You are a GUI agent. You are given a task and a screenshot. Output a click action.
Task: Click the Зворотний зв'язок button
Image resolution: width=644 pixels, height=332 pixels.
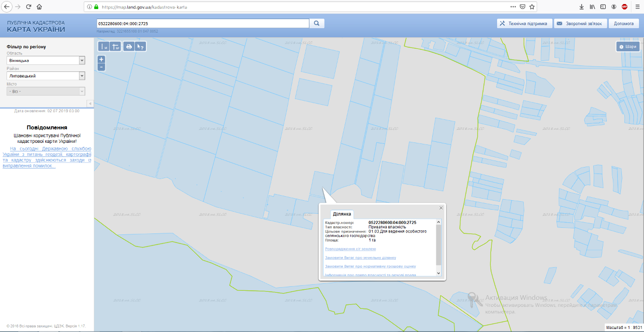pos(580,24)
